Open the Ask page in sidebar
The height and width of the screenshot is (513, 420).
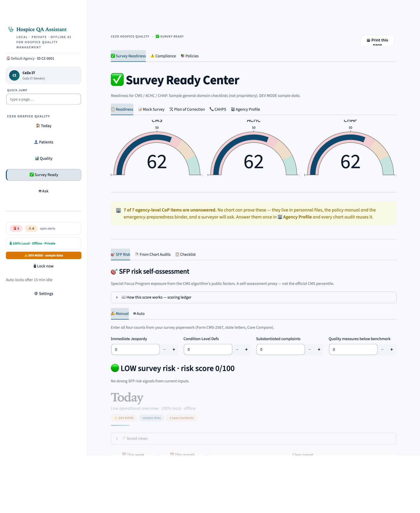44,191
